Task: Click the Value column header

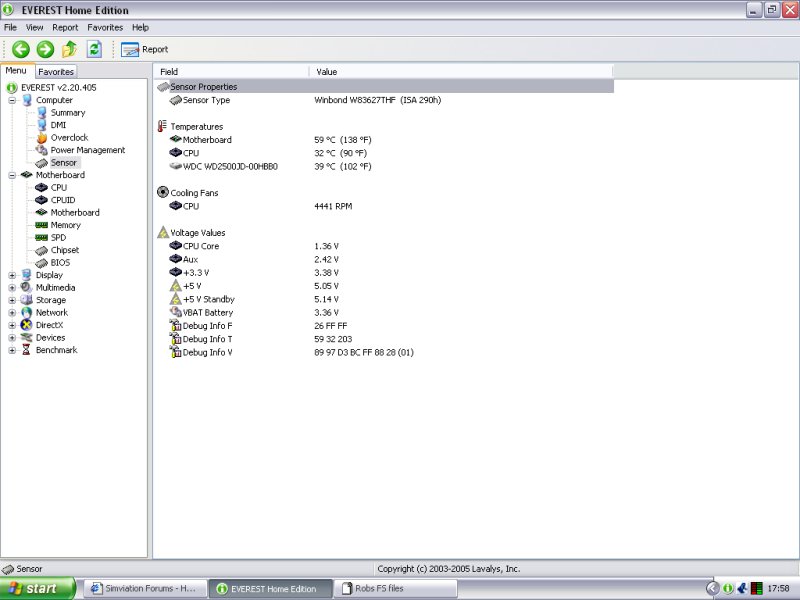Action: pos(327,72)
